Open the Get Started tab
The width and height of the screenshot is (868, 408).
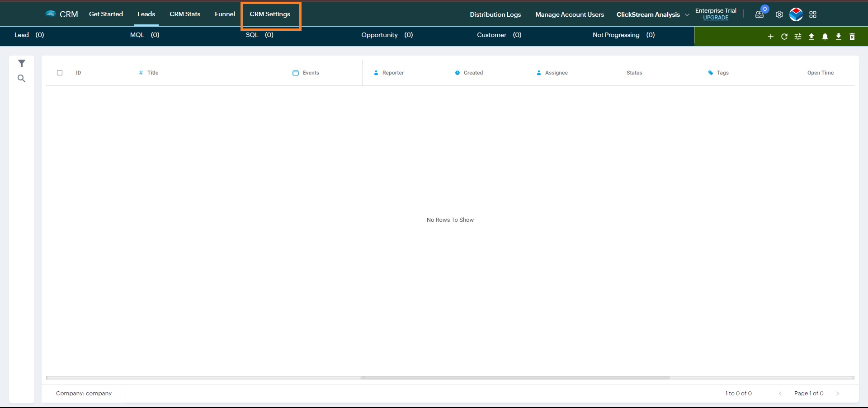106,14
